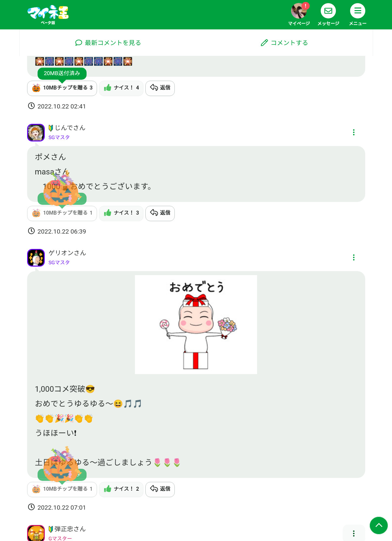This screenshot has height=541, width=392.
Task: Toggle ナイス! with count 4
Action: click(121, 88)
